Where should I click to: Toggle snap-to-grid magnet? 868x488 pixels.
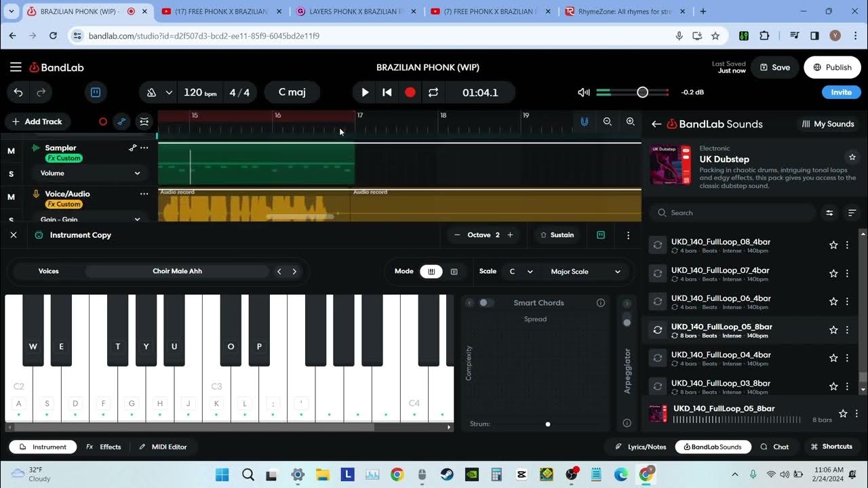click(584, 122)
